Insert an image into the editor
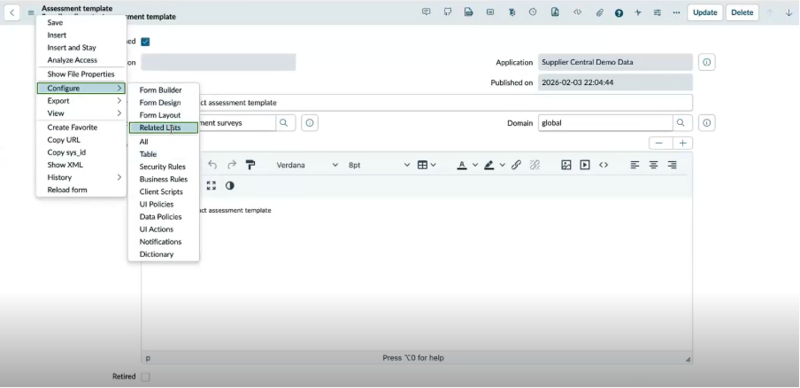This screenshot has width=800, height=388. pyautogui.click(x=566, y=165)
